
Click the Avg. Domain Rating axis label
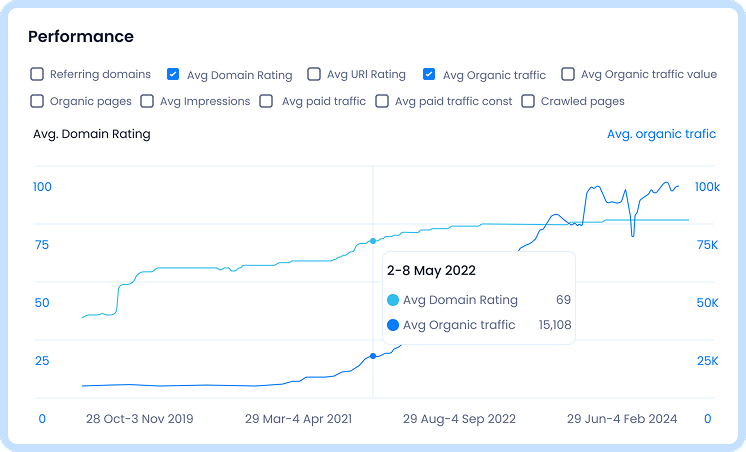(92, 134)
